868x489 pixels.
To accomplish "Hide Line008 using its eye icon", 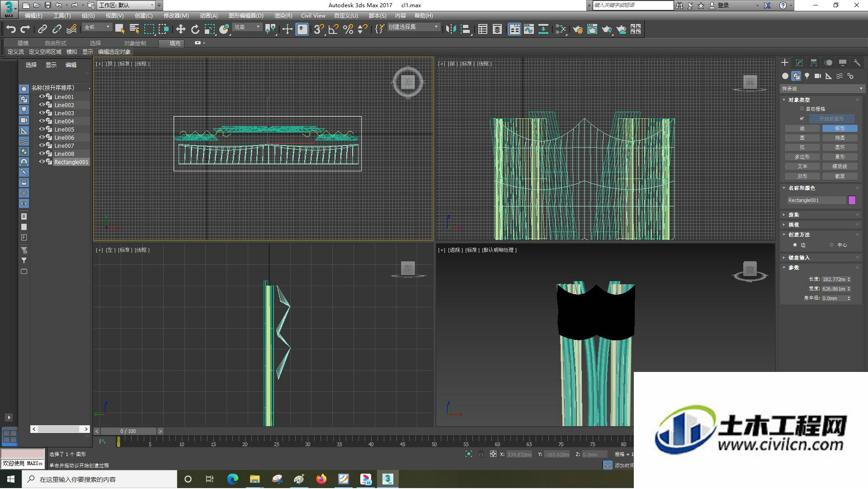I will coord(42,154).
